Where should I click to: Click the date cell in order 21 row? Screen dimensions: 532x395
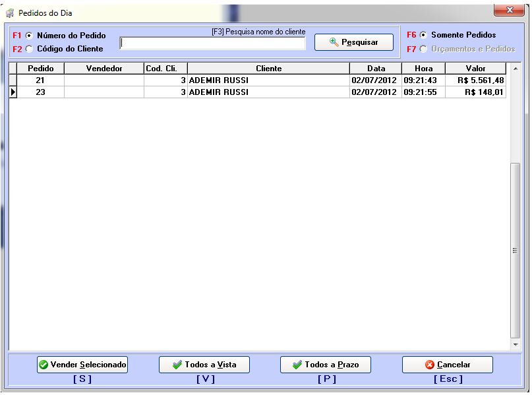376,80
